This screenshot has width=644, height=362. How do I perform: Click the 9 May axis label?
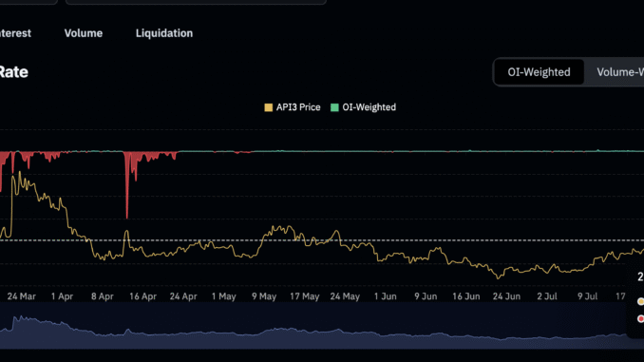point(264,296)
